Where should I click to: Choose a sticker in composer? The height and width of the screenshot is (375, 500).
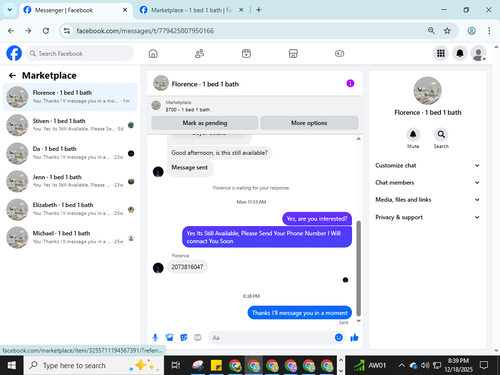(x=184, y=338)
